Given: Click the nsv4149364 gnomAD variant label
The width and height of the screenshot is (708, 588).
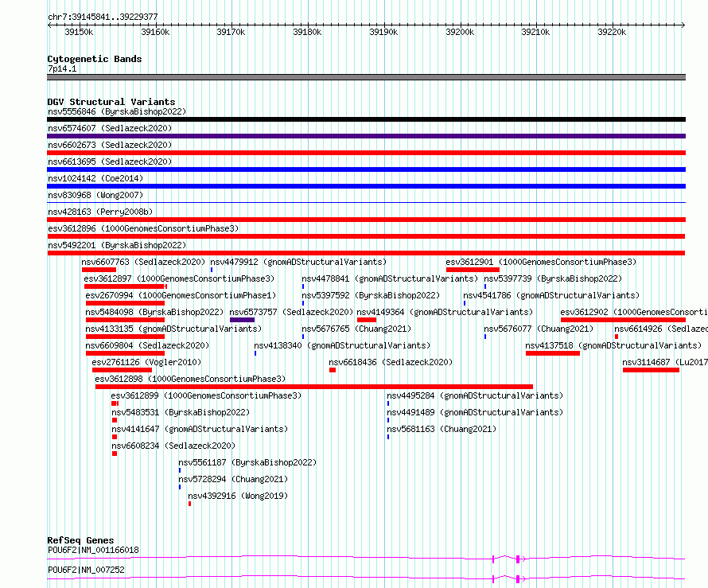Looking at the screenshot, I should [445, 312].
